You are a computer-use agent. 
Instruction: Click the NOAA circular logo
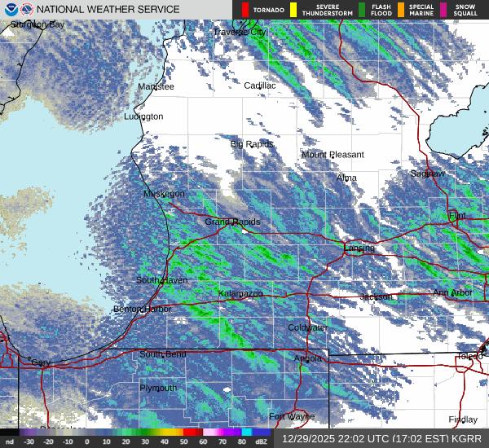tap(10, 10)
